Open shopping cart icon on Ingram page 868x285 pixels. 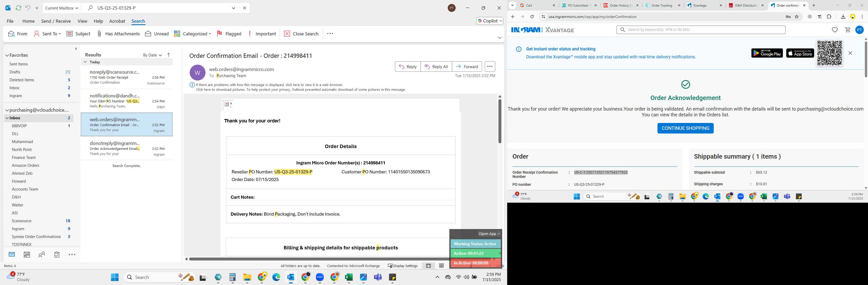[x=847, y=30]
